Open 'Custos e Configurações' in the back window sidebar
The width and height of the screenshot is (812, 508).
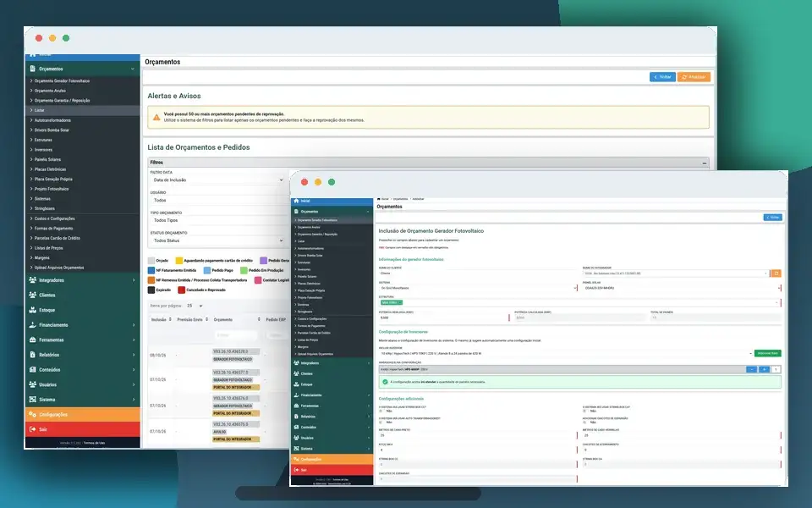click(54, 218)
